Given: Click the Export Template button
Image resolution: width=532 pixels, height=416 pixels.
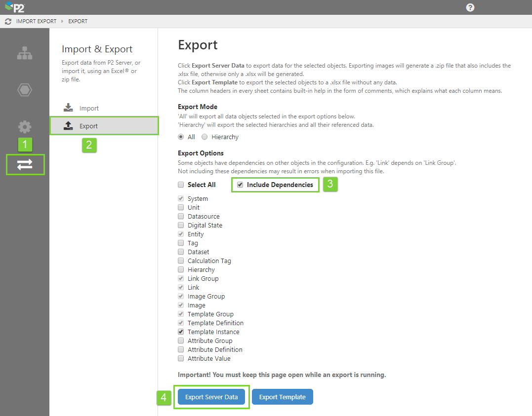Looking at the screenshot, I should pyautogui.click(x=282, y=397).
